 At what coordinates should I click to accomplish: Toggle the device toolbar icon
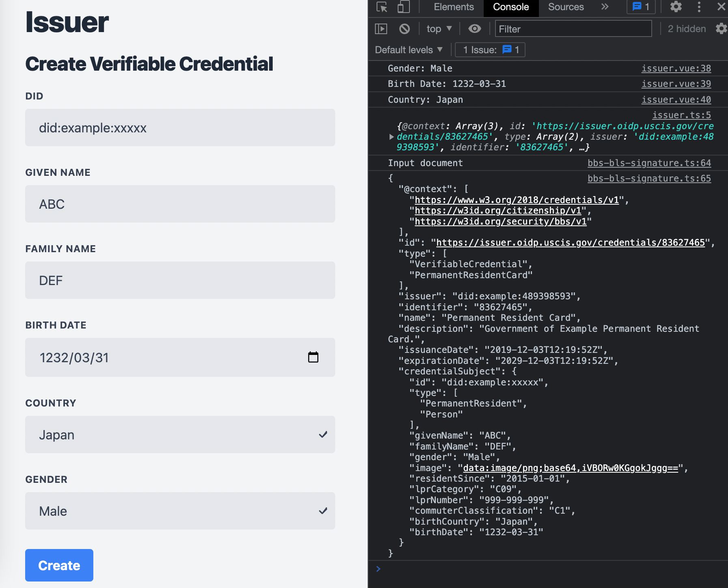[403, 7]
